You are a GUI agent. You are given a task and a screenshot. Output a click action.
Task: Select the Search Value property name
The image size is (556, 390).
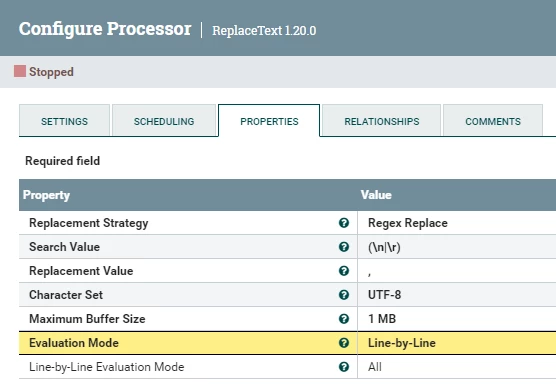(65, 247)
